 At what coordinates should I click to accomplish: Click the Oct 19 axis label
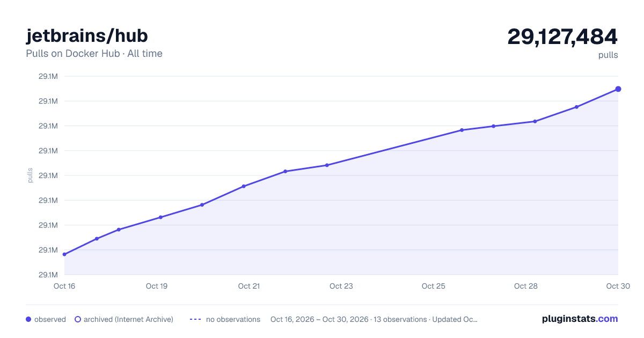tap(157, 286)
